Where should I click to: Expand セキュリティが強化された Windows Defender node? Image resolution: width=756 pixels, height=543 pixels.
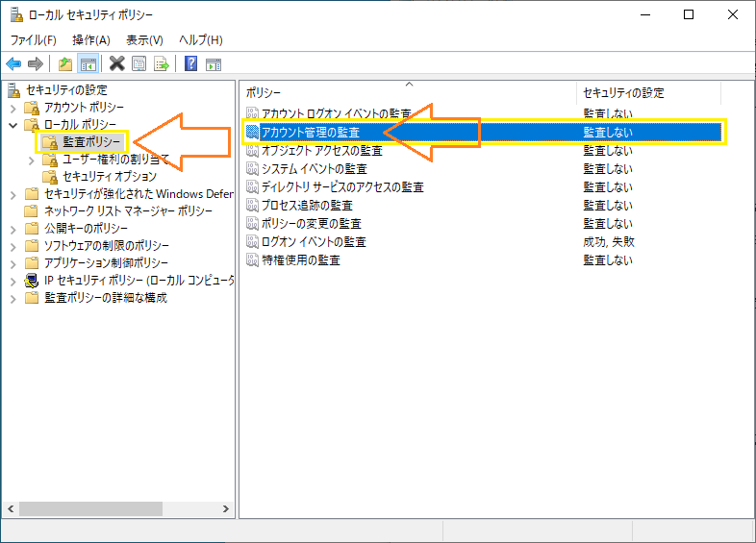[x=13, y=195]
